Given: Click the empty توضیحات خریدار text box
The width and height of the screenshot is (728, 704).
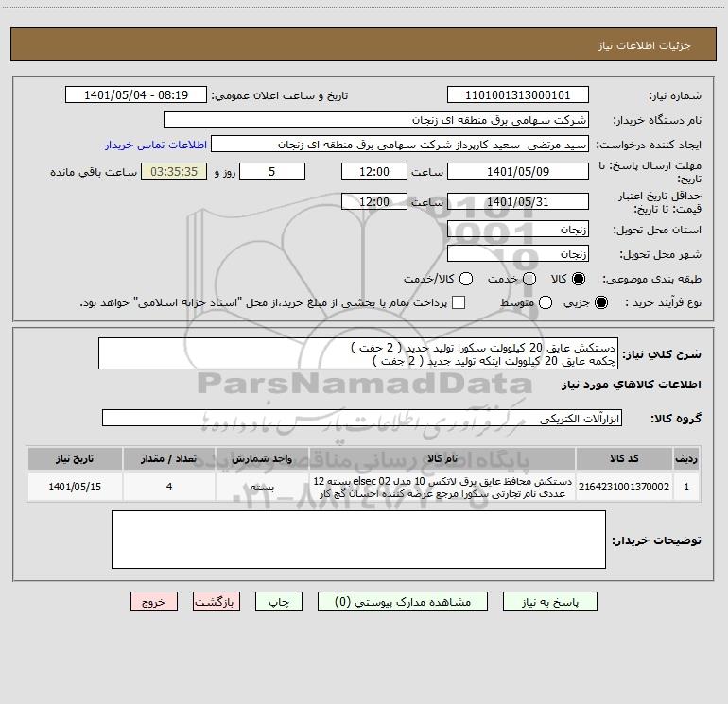Looking at the screenshot, I should (359, 540).
